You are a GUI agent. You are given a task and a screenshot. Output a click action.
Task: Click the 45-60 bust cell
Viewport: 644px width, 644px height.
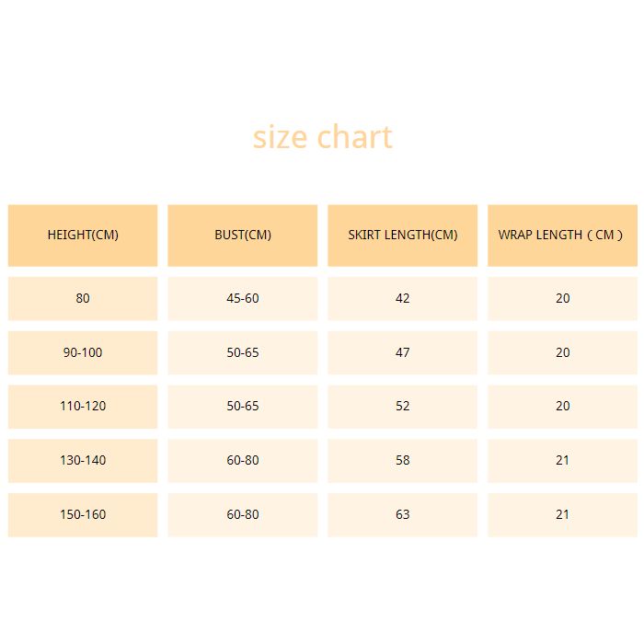(242, 299)
